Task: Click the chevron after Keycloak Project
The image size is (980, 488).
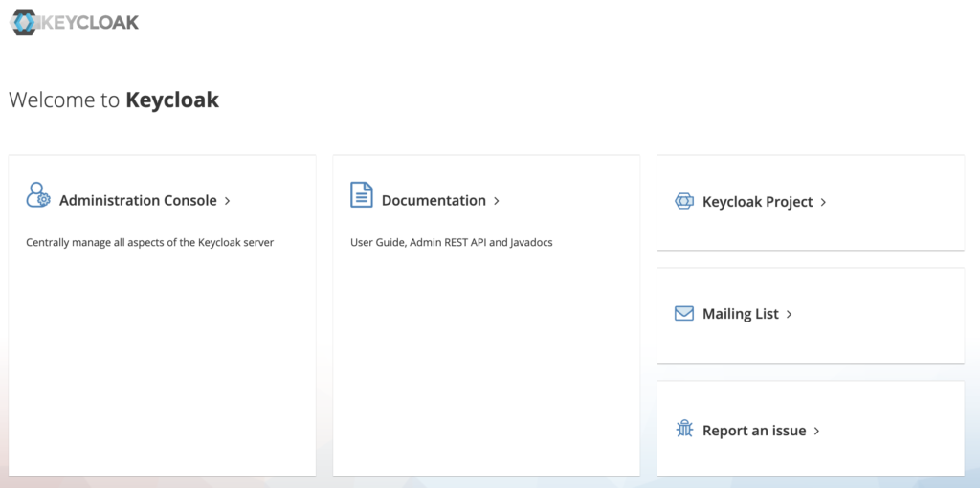Action: (x=823, y=203)
